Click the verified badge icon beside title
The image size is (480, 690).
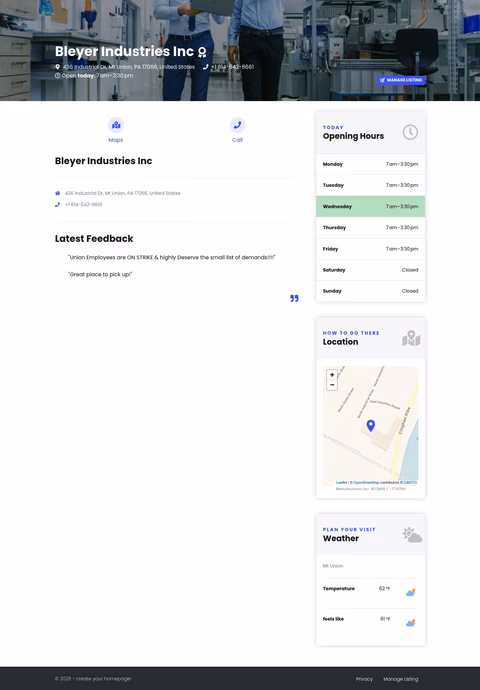tap(202, 52)
